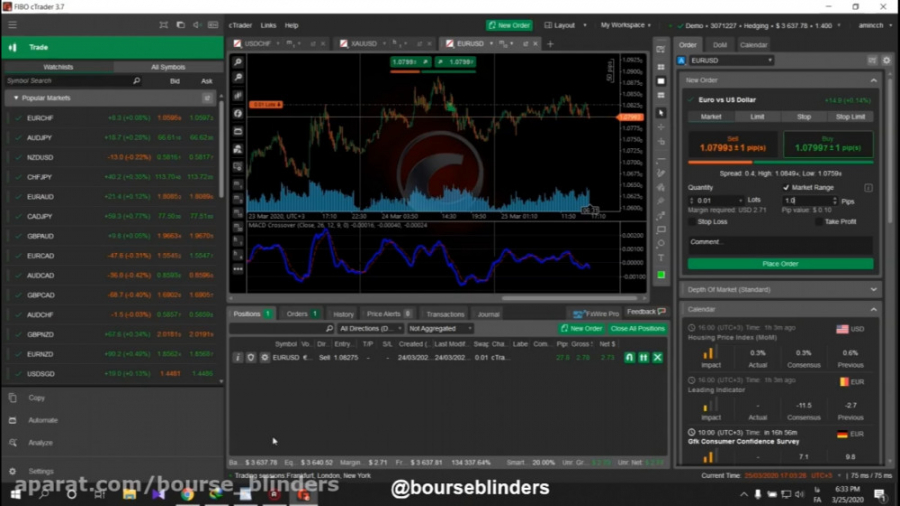The image size is (900, 506).
Task: Open the gear settings for EURUSD position row
Action: point(265,357)
